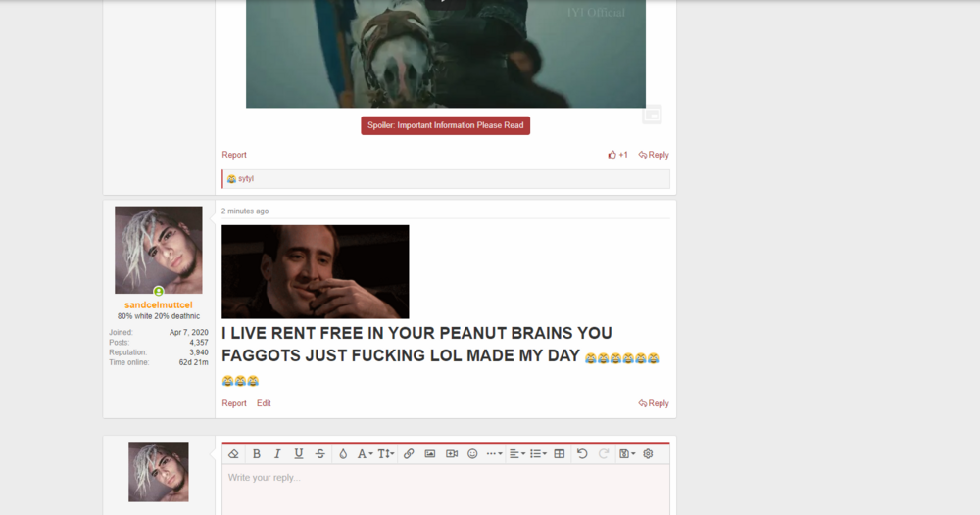Toggle underline formatting in reply editor
The width and height of the screenshot is (980, 515).
[299, 454]
